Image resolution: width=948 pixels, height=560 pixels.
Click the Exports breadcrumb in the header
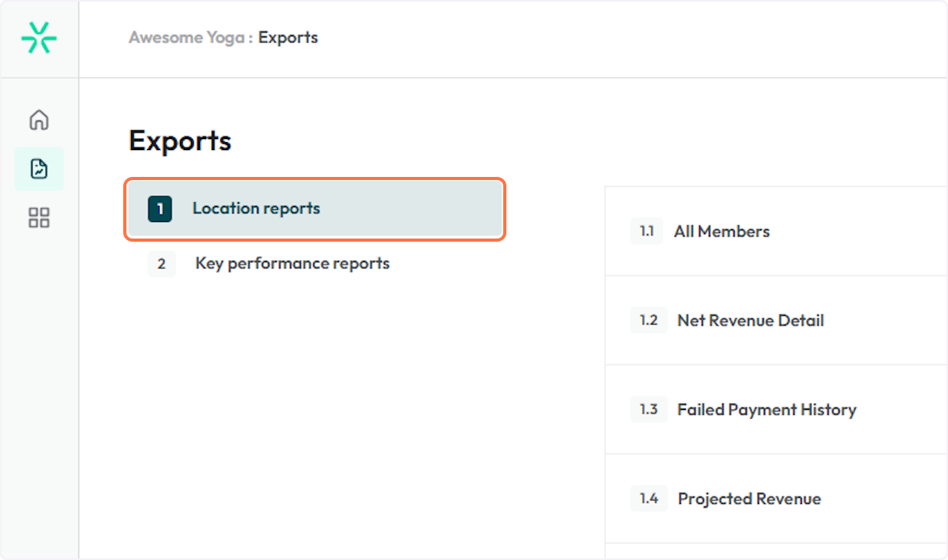click(x=288, y=37)
